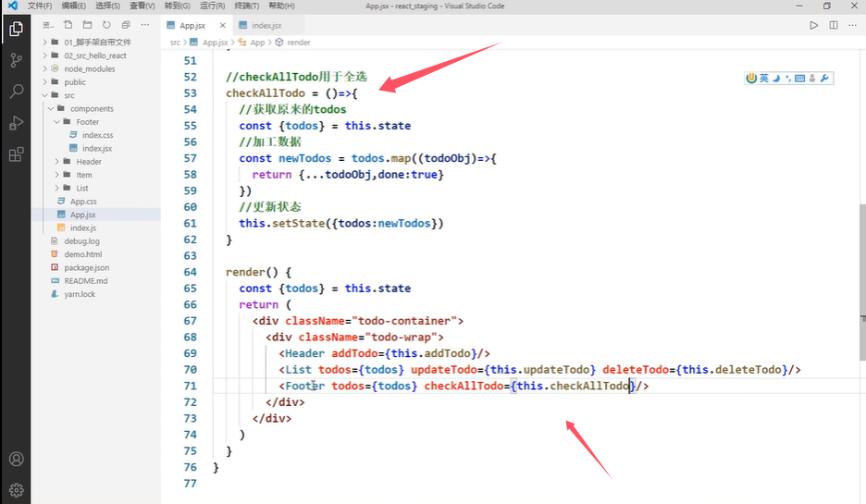This screenshot has height=504, width=866.
Task: Open the 文件(F) menu
Action: (40, 6)
